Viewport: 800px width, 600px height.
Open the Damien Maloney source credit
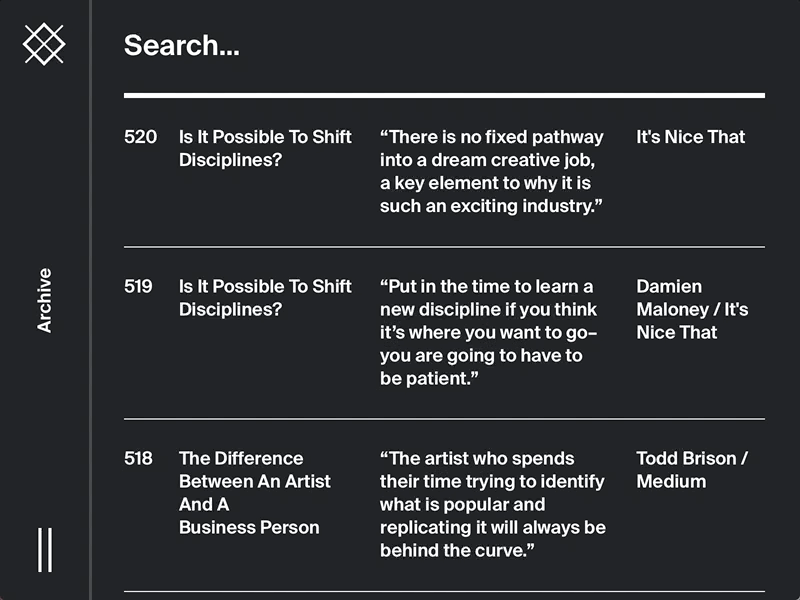(692, 309)
